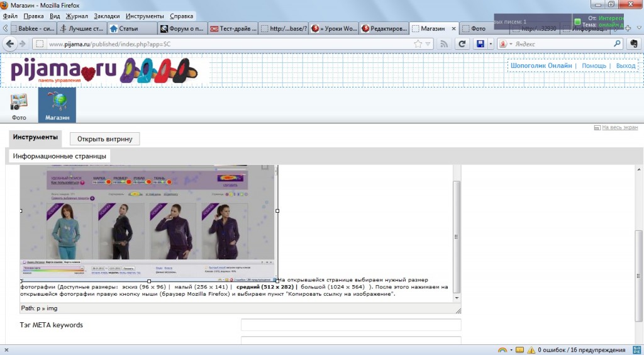The height and width of the screenshot is (355, 644).
Task: Open the Инструменты menu in menu bar
Action: 145,16
